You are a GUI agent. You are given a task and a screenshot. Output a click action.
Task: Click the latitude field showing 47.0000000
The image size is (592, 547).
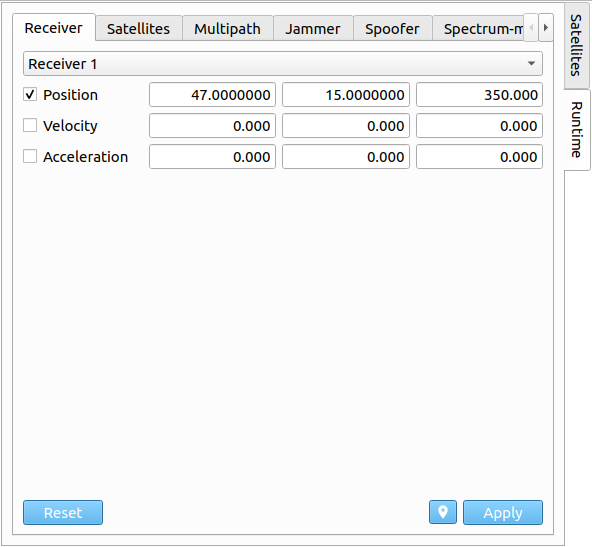point(212,94)
